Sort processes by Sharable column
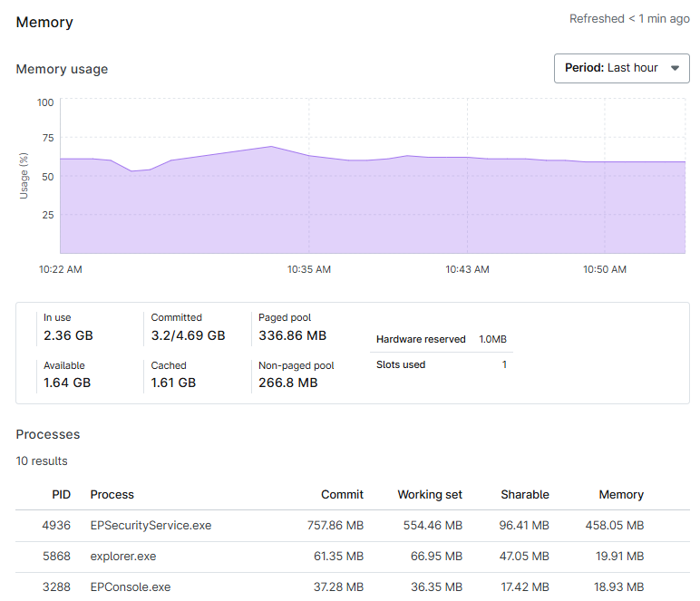Screen dimensions: 700x601 [x=524, y=495]
